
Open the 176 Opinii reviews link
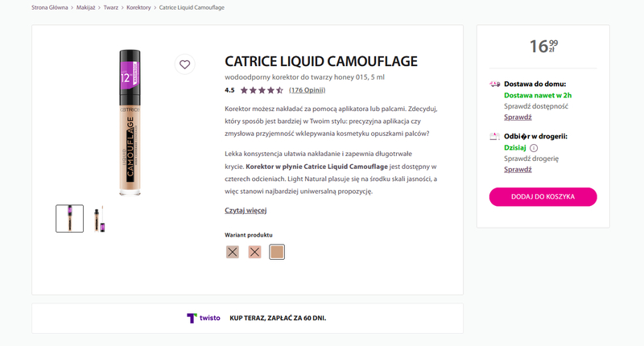(x=307, y=90)
